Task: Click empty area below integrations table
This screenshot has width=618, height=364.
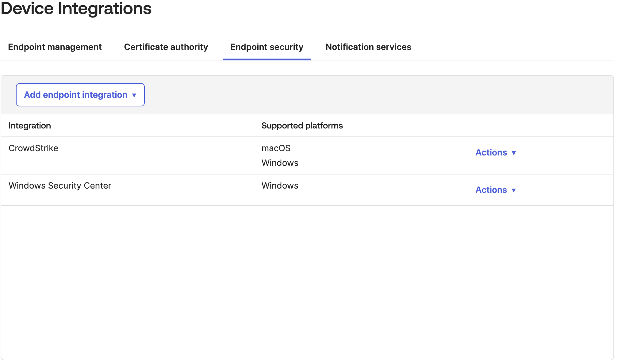Action: tap(307, 282)
